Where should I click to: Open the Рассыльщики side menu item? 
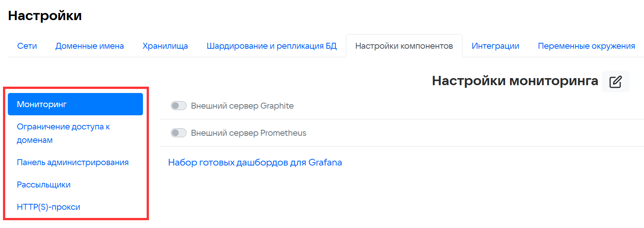click(x=44, y=185)
